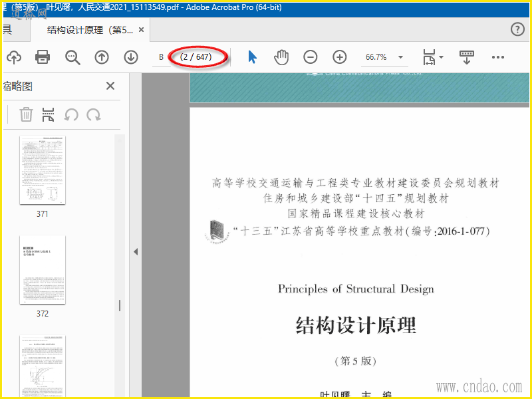Go to the previous page with the up arrow
Screen dimensions: 532x399
(x=102, y=57)
